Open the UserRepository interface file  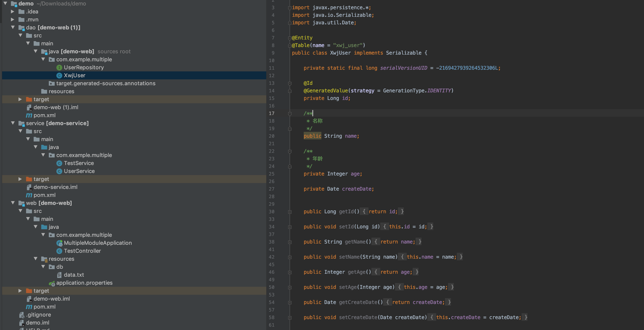click(x=83, y=67)
